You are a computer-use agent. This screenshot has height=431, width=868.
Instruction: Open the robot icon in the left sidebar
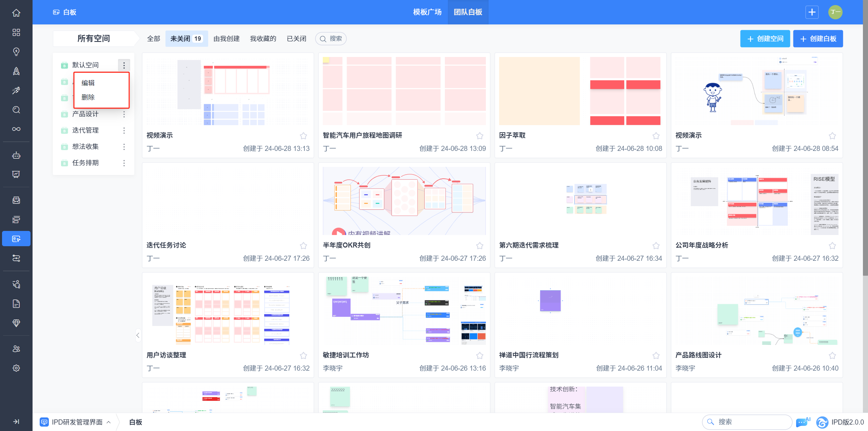[x=16, y=155]
